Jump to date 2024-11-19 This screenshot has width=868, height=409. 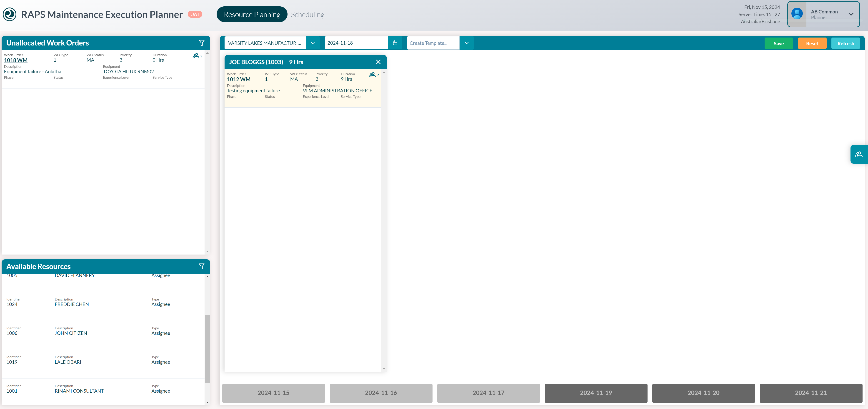pos(595,393)
